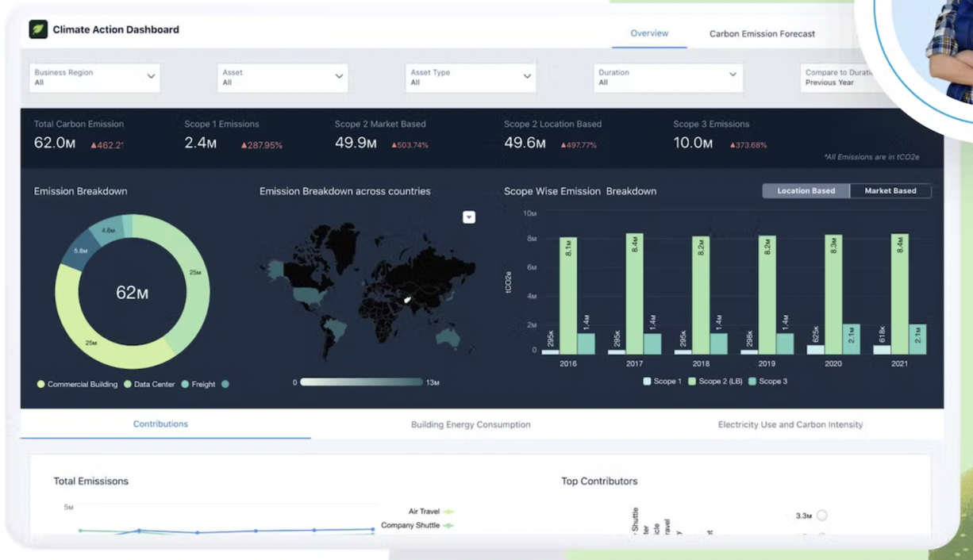Open the Business Region dropdown
Viewport: 973px width, 560px height.
click(94, 77)
